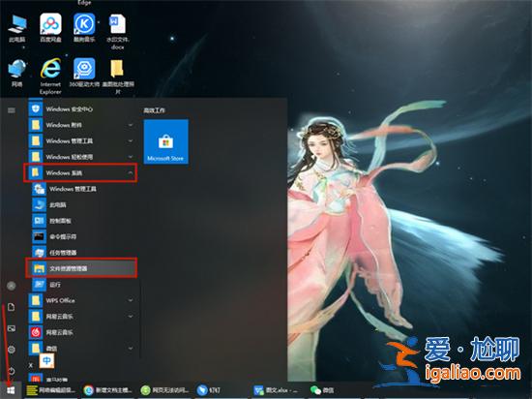Click the 高效工作 tile group header
This screenshot has width=532, height=399.
[x=154, y=110]
